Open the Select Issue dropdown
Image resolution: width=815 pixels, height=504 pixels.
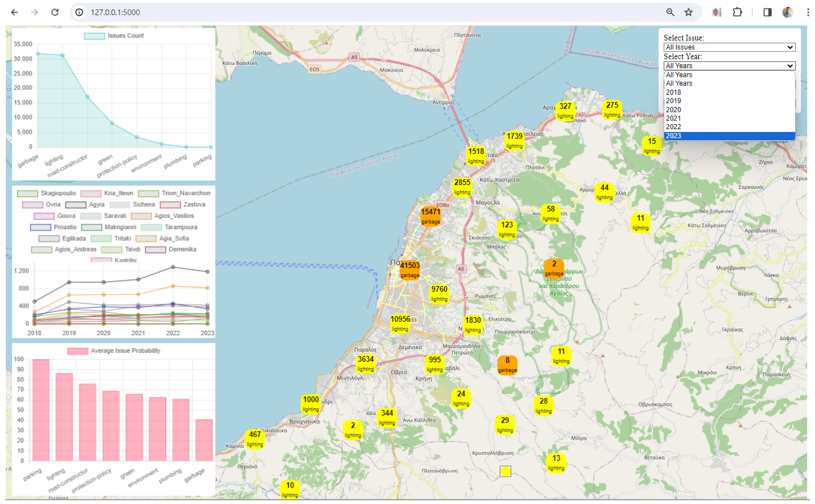[729, 47]
